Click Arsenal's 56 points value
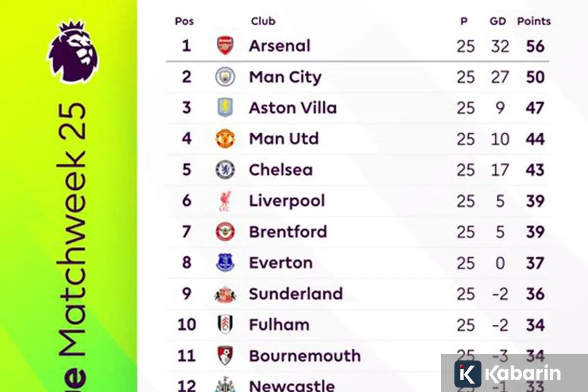Image resolution: width=588 pixels, height=392 pixels. point(535,46)
